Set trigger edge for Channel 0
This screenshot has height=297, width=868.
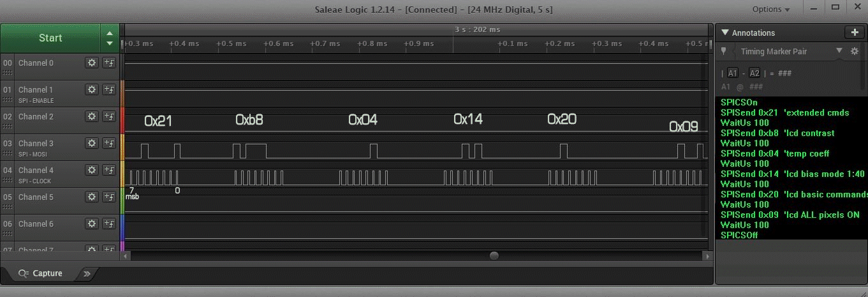tap(108, 63)
